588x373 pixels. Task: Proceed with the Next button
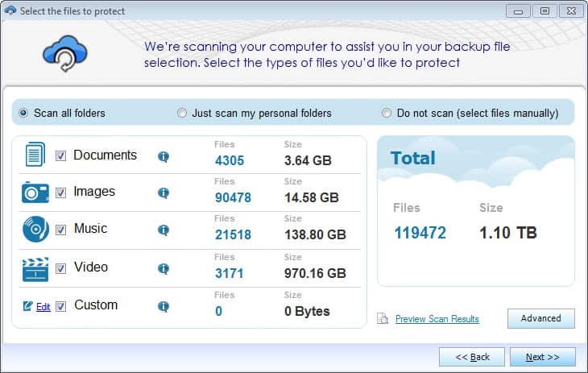[x=543, y=357]
